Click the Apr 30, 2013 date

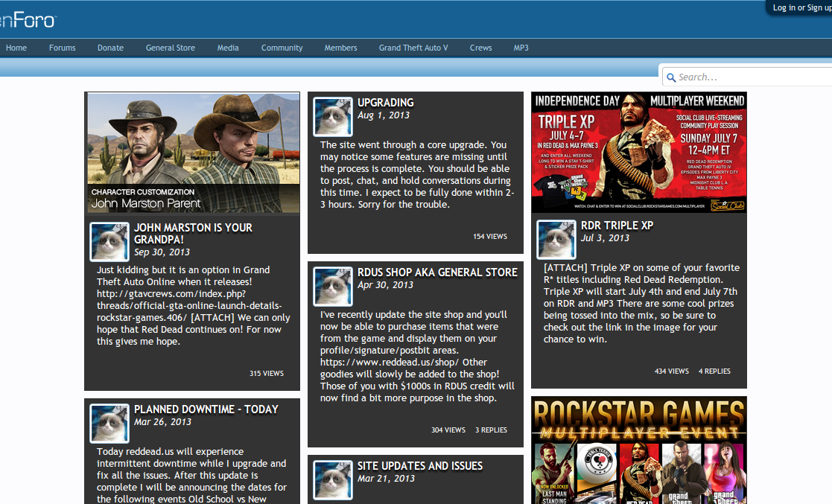tap(385, 285)
